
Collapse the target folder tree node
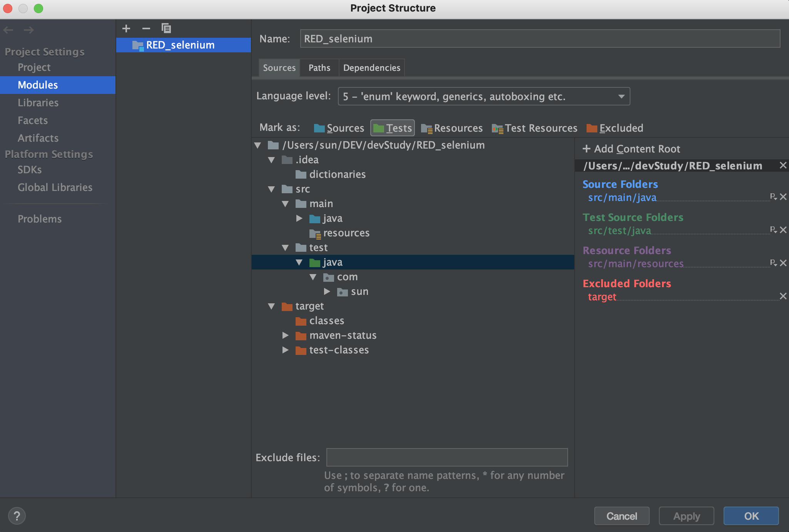pyautogui.click(x=271, y=306)
